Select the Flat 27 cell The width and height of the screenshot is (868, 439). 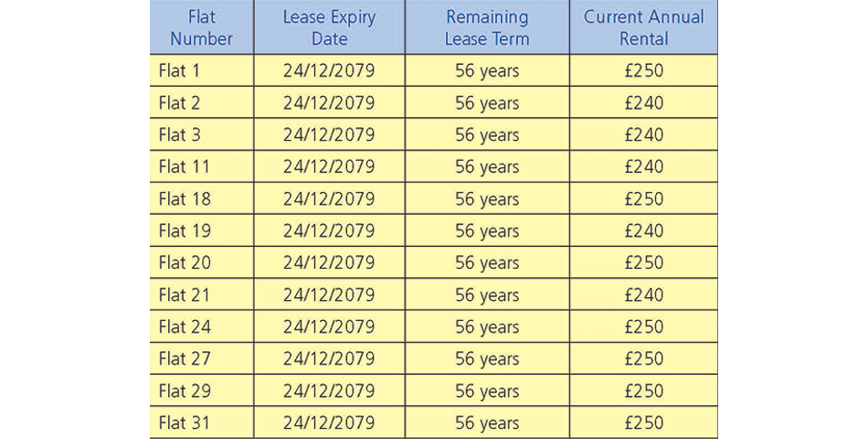click(202, 359)
